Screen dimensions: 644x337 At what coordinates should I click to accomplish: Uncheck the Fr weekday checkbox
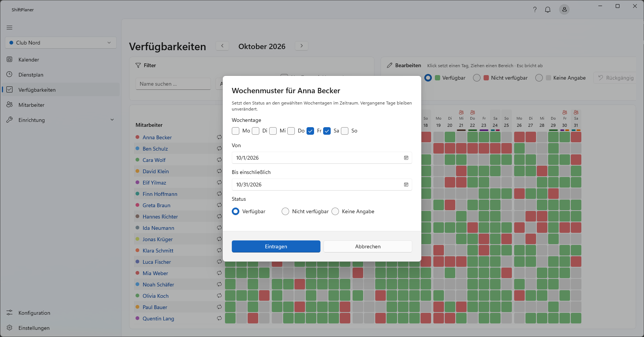(x=310, y=131)
